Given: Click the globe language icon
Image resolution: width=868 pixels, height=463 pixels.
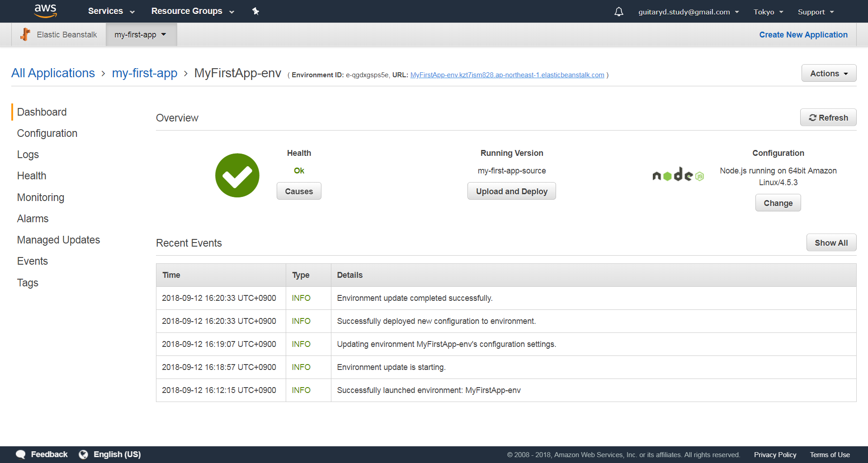Looking at the screenshot, I should pyautogui.click(x=83, y=454).
